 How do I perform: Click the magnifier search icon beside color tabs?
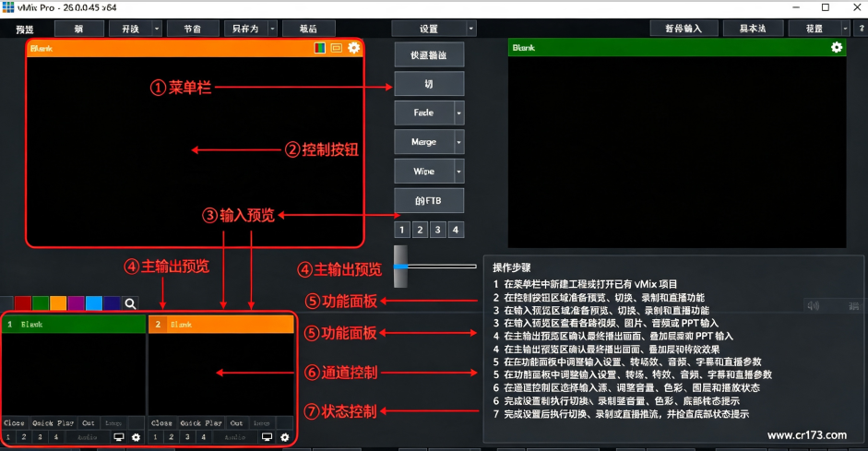tap(130, 303)
